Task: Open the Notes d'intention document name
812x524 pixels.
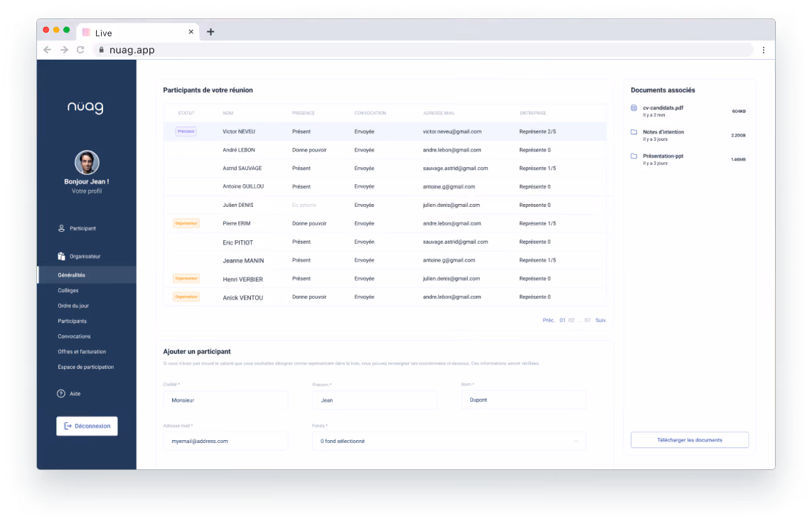Action: [x=663, y=132]
